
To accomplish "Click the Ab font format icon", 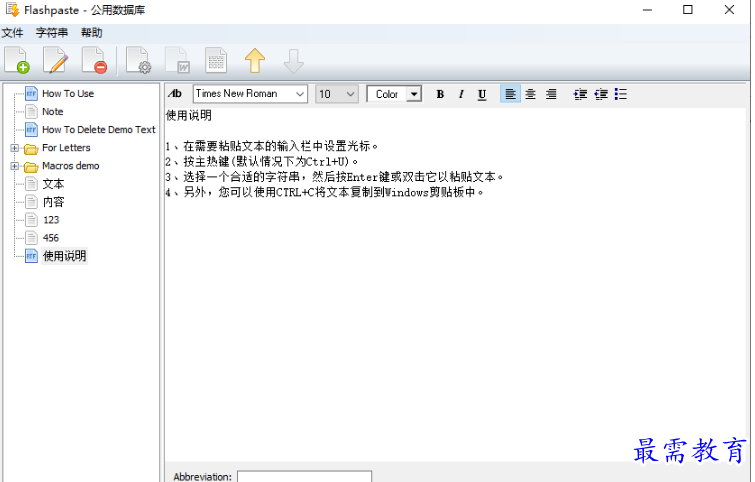I will coord(175,94).
